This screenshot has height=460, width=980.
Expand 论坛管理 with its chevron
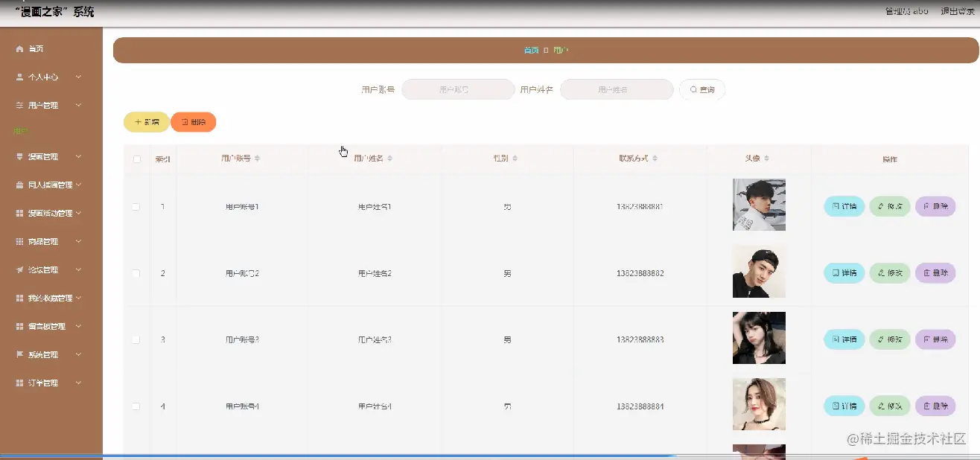(x=78, y=270)
